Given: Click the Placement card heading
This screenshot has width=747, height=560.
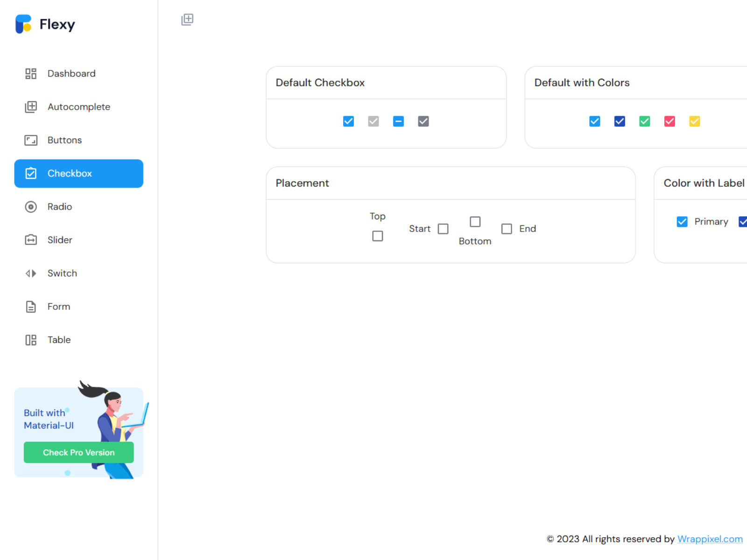Looking at the screenshot, I should pos(303,183).
